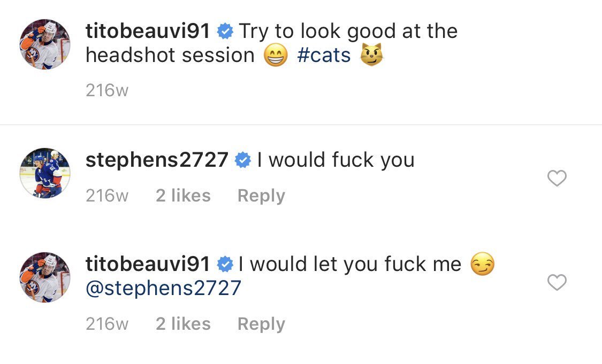
Task: Click verified badge in titobeauvi91's bottom reply
Action: (225, 264)
